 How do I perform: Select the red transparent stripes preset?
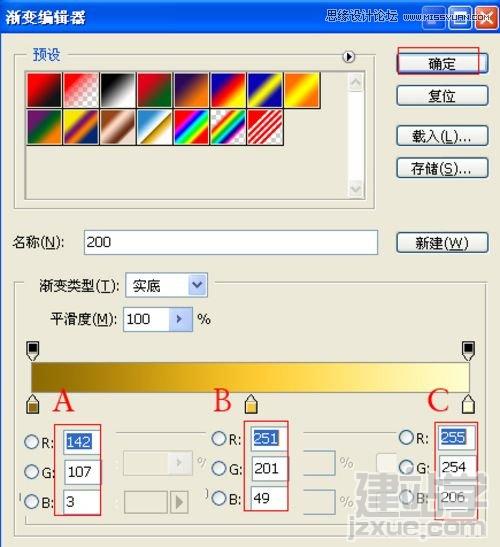pos(265,127)
